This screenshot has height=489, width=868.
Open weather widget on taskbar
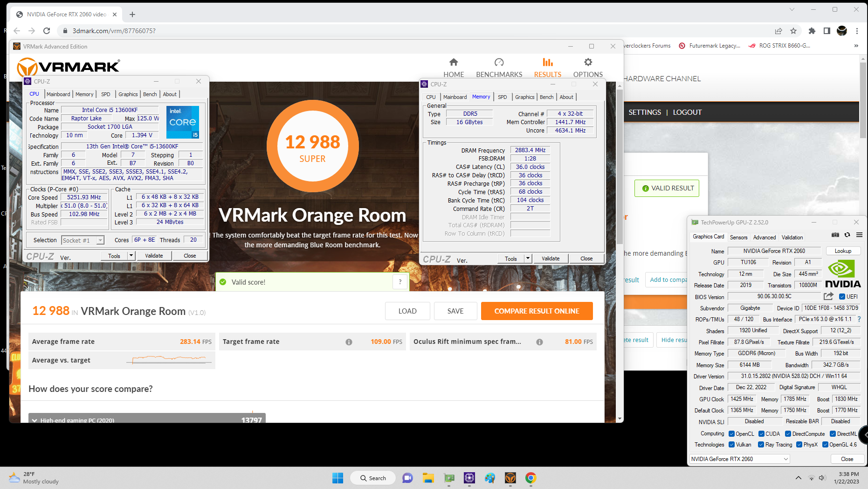[x=34, y=478]
